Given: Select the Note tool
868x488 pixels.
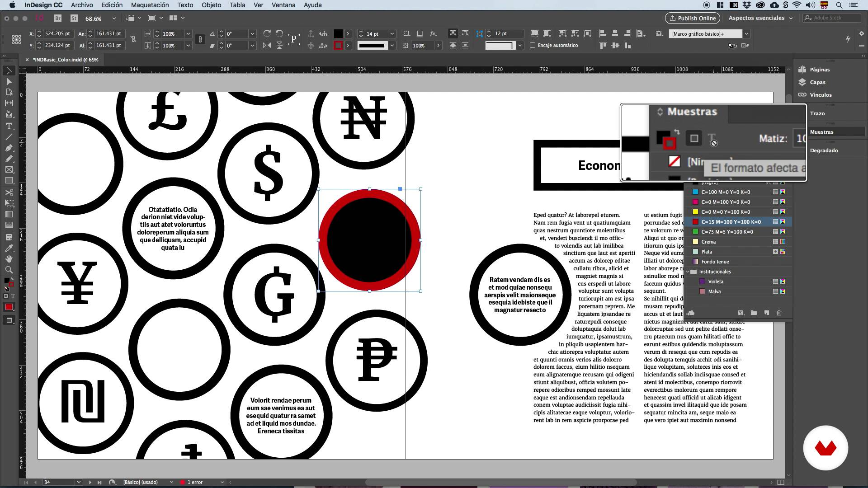Looking at the screenshot, I should 9,237.
